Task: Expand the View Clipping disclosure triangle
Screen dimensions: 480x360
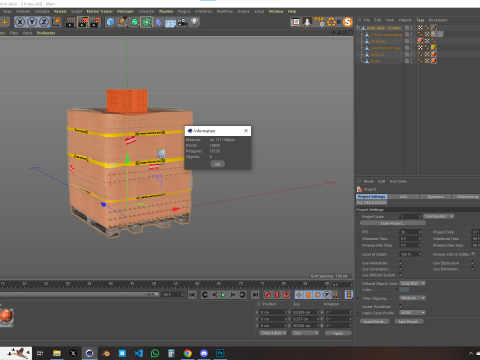Action: (358, 298)
